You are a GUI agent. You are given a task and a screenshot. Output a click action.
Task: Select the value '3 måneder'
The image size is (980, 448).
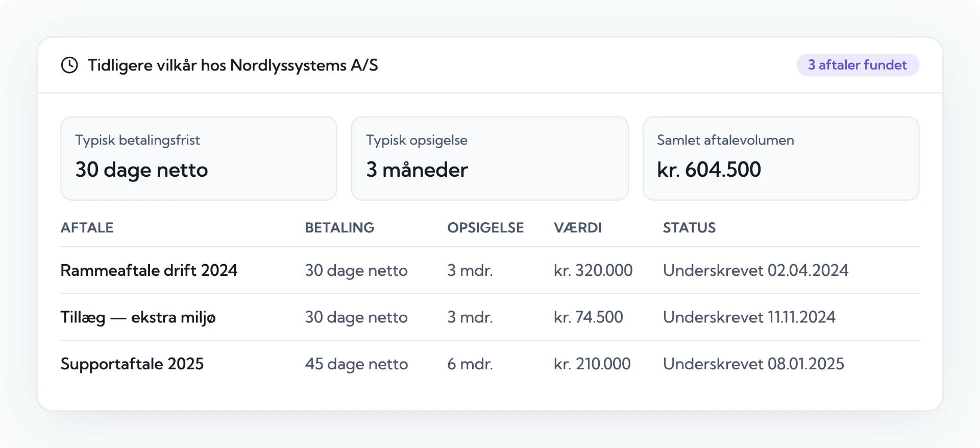pos(417,170)
